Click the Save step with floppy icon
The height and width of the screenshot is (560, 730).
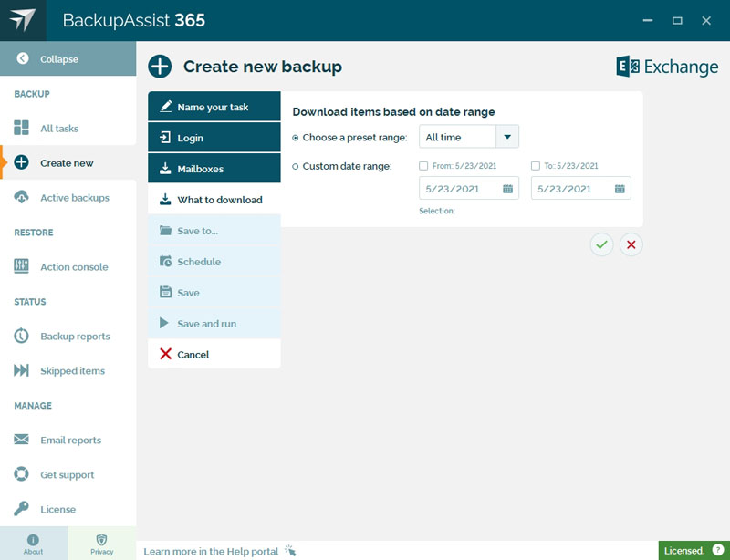pyautogui.click(x=214, y=293)
